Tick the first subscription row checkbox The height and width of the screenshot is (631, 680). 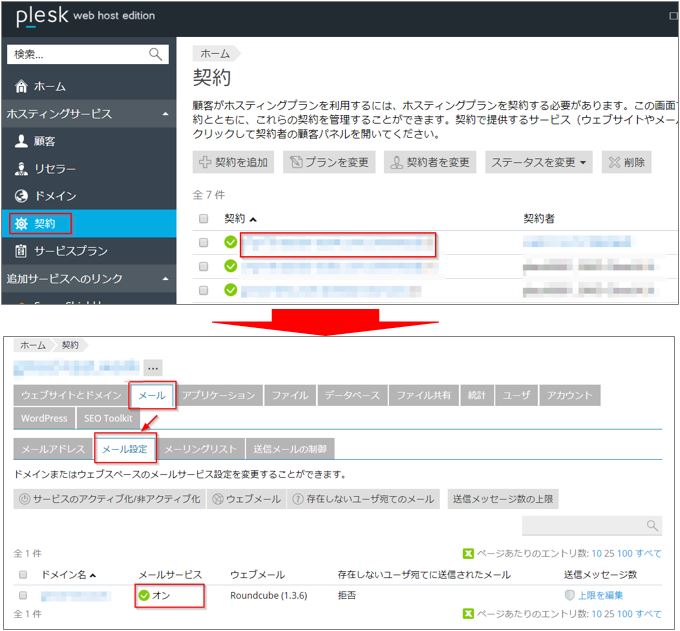[x=203, y=242]
